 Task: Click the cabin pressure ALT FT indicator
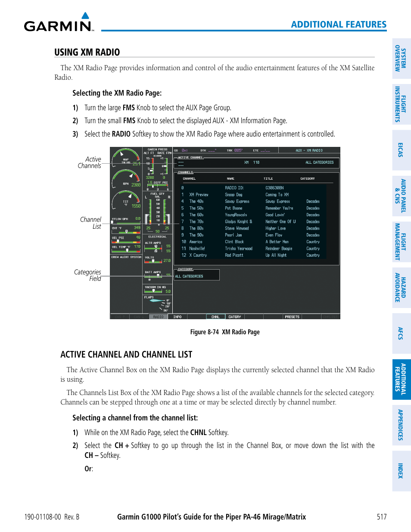point(150,165)
